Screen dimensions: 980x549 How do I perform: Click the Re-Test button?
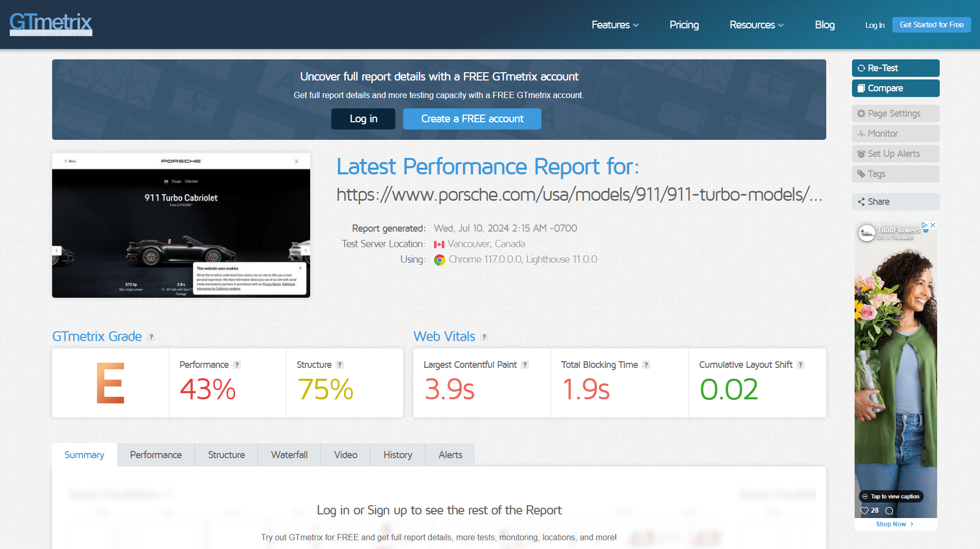895,68
